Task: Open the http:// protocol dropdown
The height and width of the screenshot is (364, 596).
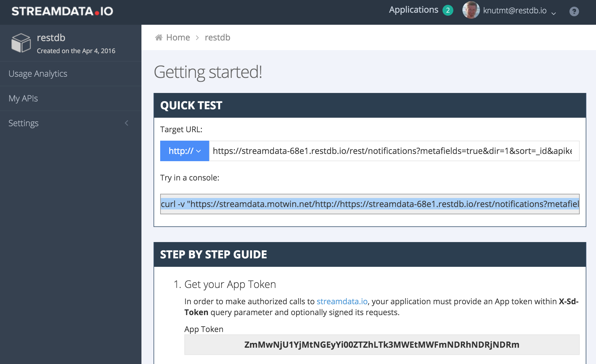Action: 185,151
